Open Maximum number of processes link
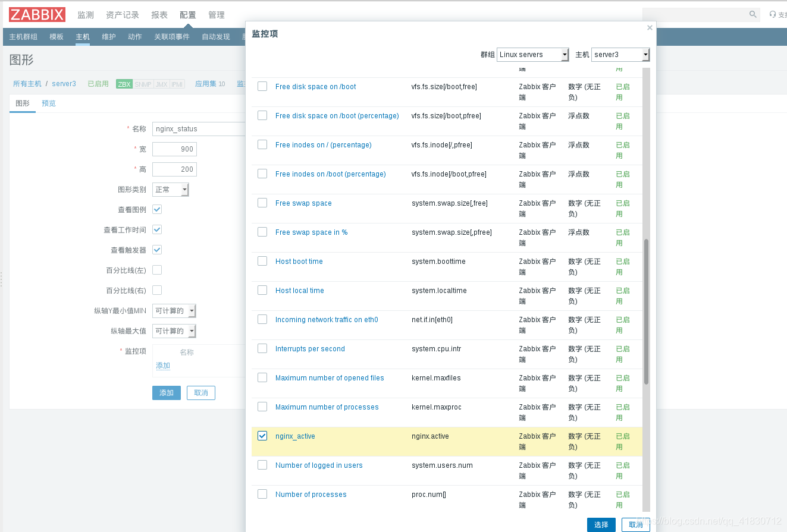 pyautogui.click(x=327, y=407)
